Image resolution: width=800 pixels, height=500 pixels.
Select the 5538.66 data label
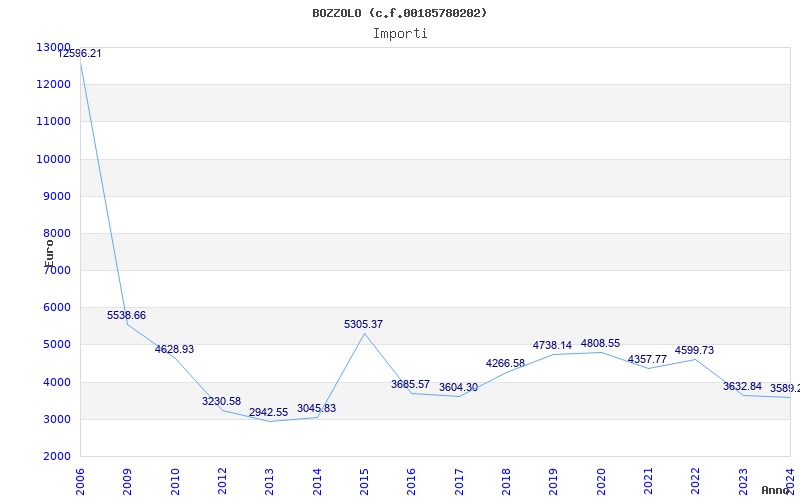point(127,315)
